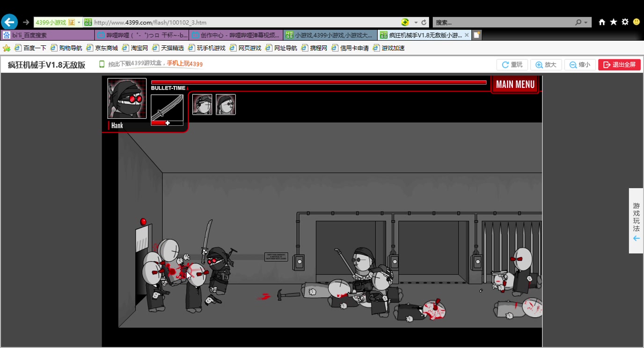The height and width of the screenshot is (348, 644).
Task: Open the 游戏玩法 side panel
Action: 636,221
